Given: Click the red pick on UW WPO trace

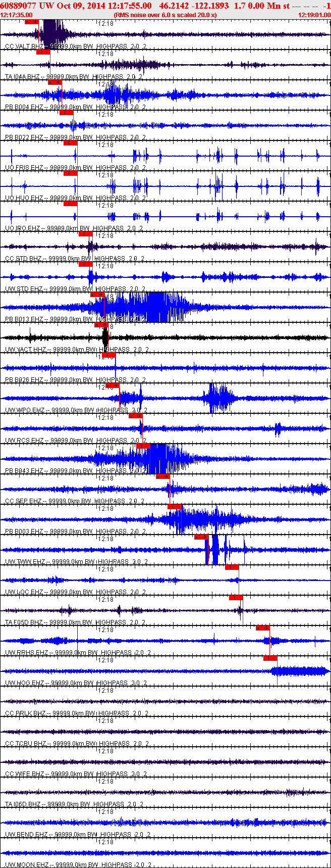Looking at the screenshot, I should coord(113,385).
